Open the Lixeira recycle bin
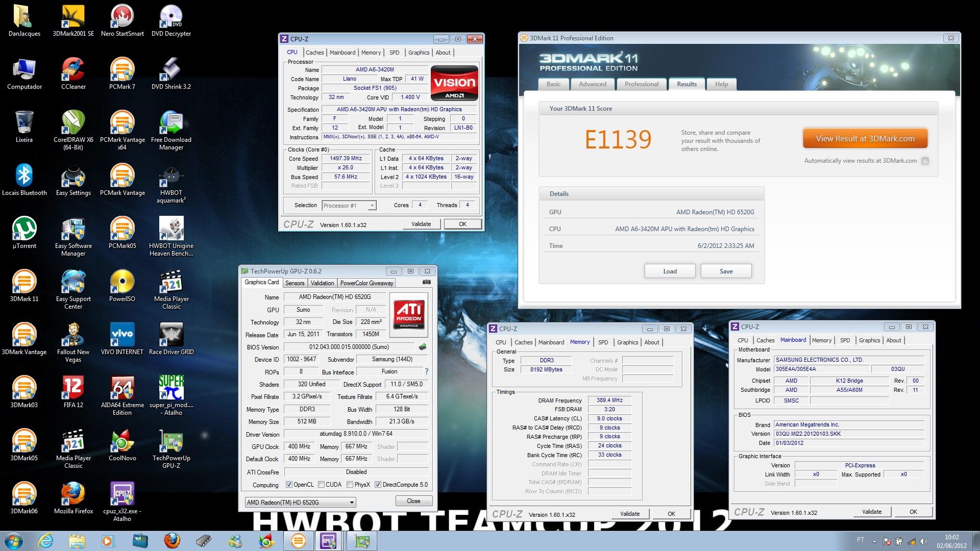 point(24,127)
